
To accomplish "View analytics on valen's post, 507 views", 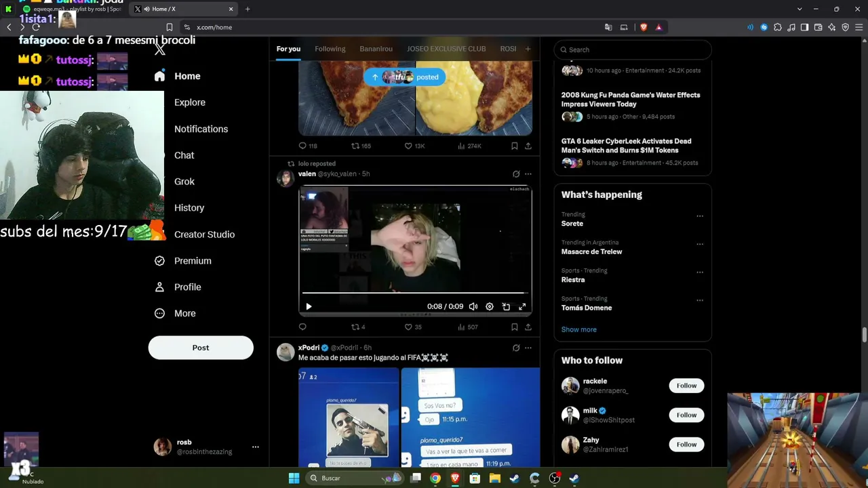I will coord(468,327).
